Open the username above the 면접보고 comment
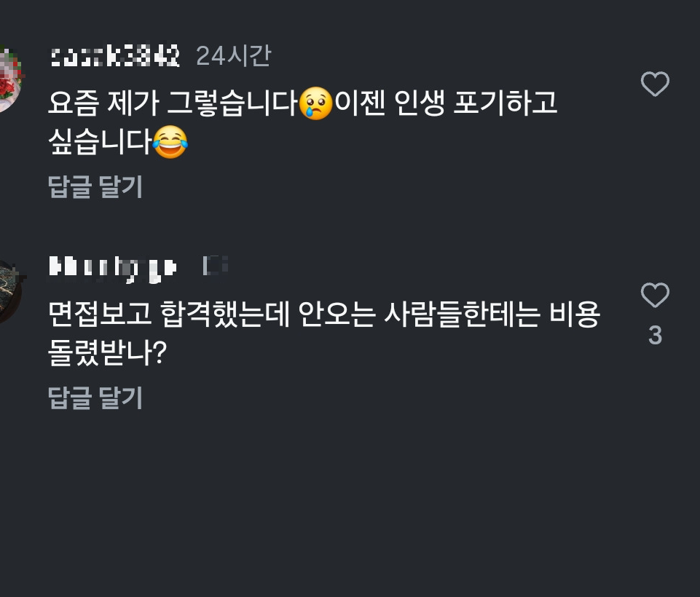This screenshot has height=597, width=700. 112,266
